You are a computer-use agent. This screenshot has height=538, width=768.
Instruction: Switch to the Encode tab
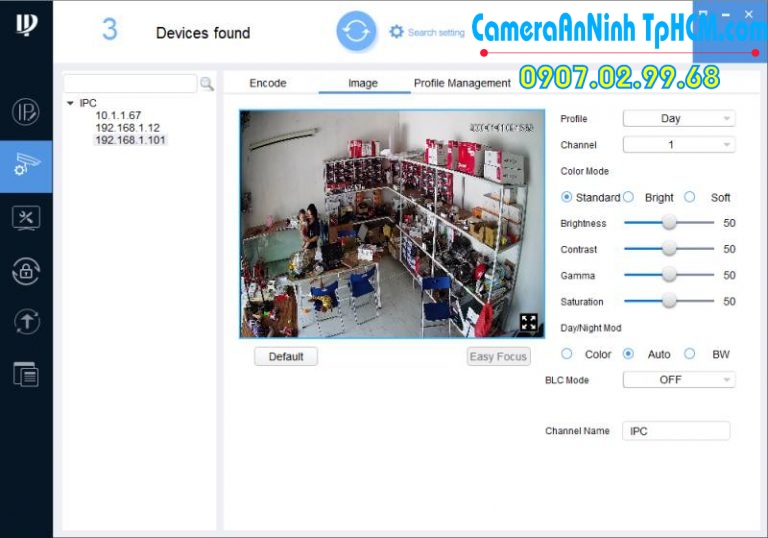coord(267,83)
